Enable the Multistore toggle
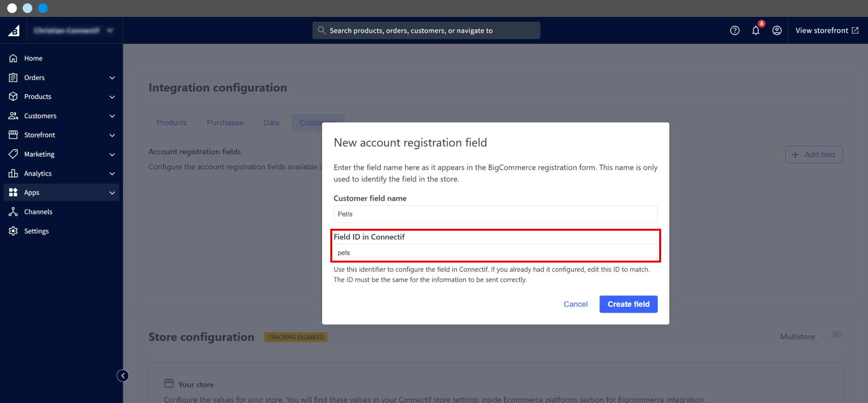The height and width of the screenshot is (403, 868). click(x=833, y=335)
